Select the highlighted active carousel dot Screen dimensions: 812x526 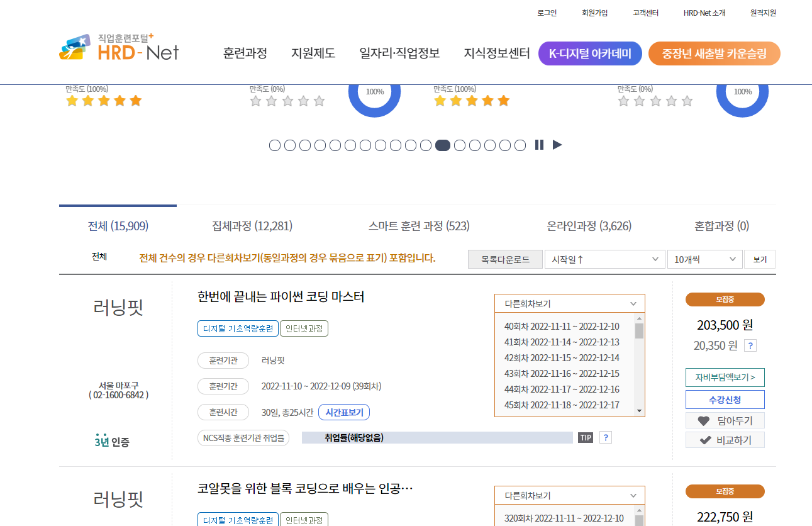[x=443, y=145]
